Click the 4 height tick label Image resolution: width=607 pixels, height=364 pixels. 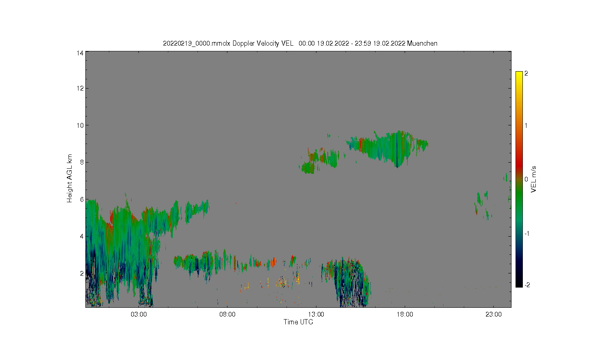point(82,236)
